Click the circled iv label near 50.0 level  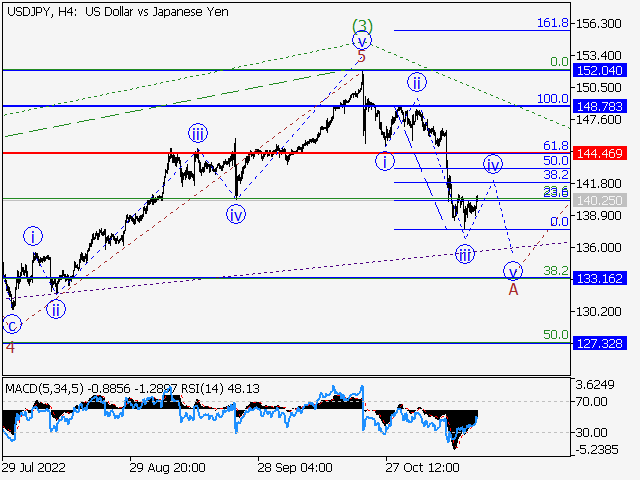pyautogui.click(x=493, y=164)
